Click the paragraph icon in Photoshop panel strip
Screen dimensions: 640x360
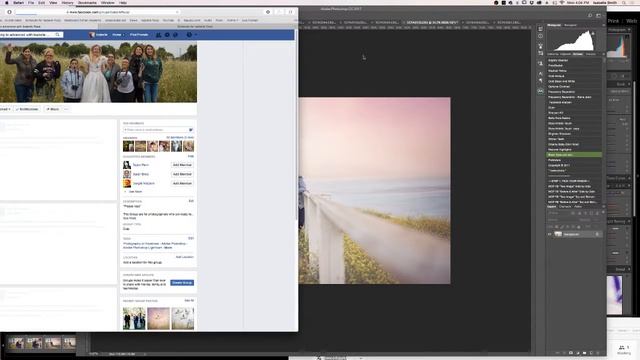(x=540, y=81)
